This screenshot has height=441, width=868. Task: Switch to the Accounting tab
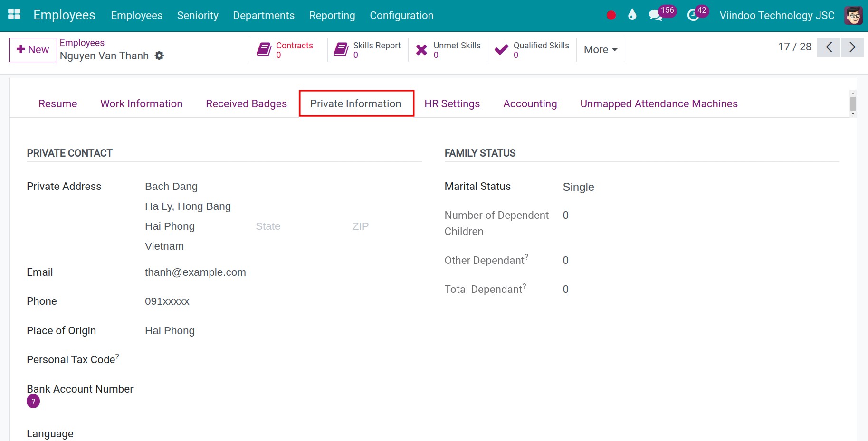tap(530, 103)
